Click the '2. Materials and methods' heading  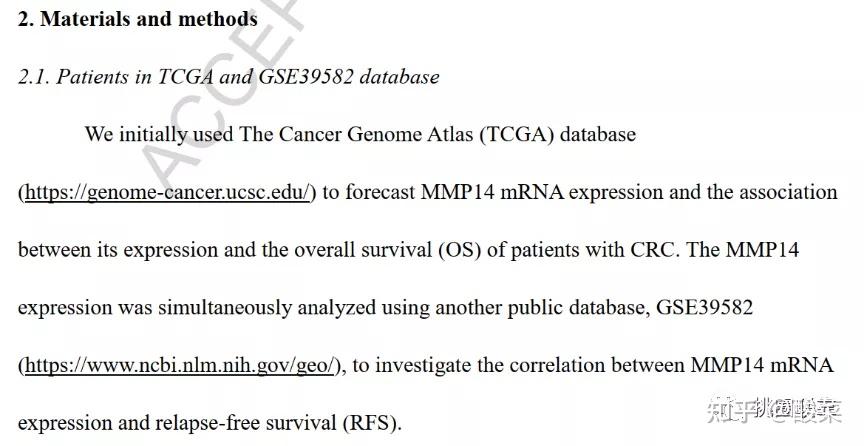tap(137, 19)
